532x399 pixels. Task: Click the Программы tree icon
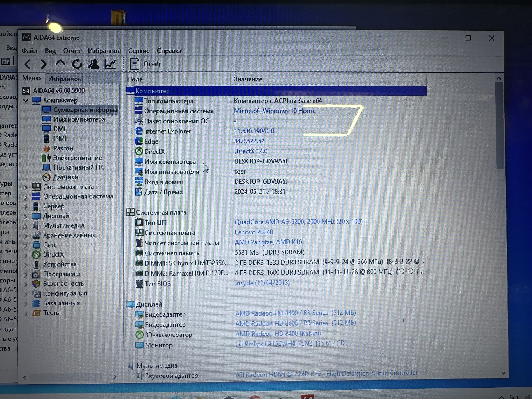click(x=36, y=274)
